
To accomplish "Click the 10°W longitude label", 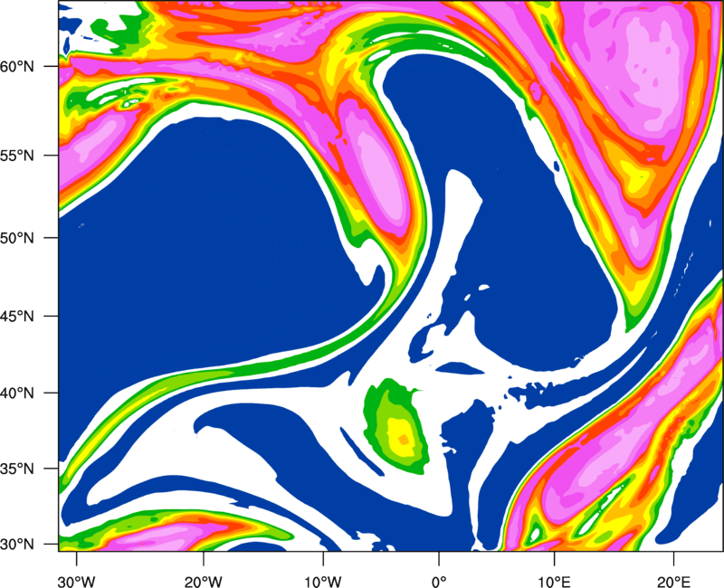I will [x=323, y=582].
